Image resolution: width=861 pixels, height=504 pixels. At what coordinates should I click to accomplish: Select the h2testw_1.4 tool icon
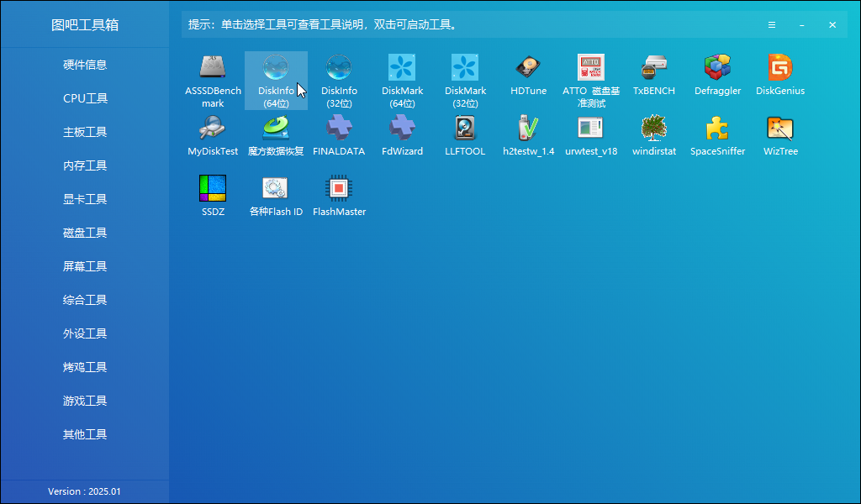pos(528,128)
